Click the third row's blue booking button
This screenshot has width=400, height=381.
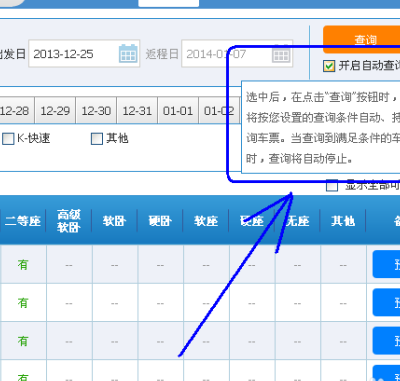pos(386,341)
